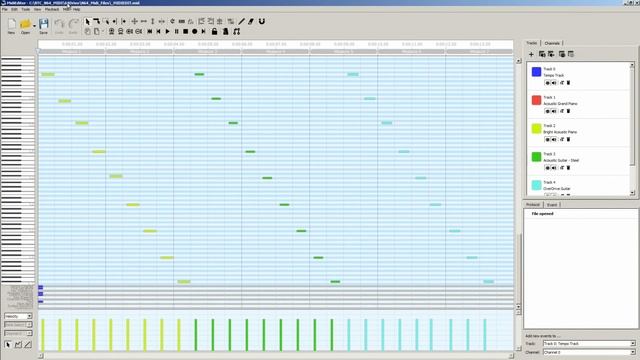Viewport: 640px width, 360px height.
Task: Click the blue color swatch of Track 0
Action: pyautogui.click(x=536, y=72)
